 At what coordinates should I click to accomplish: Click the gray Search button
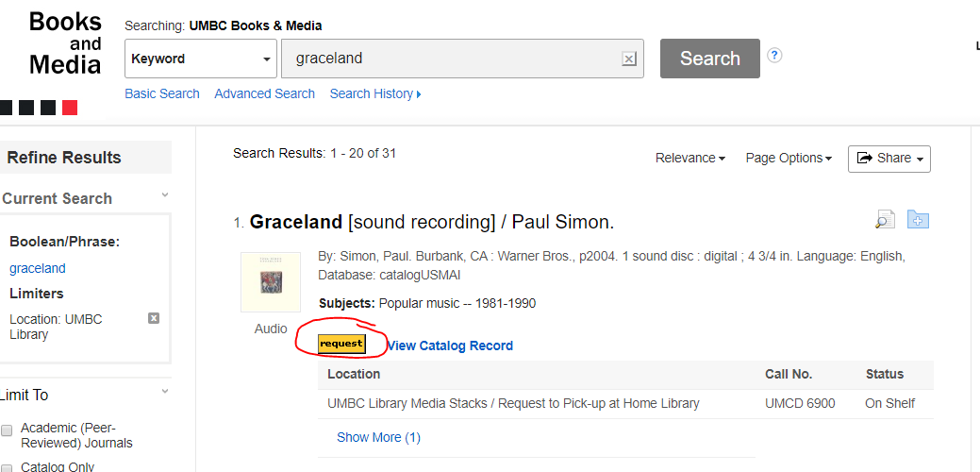pos(709,59)
